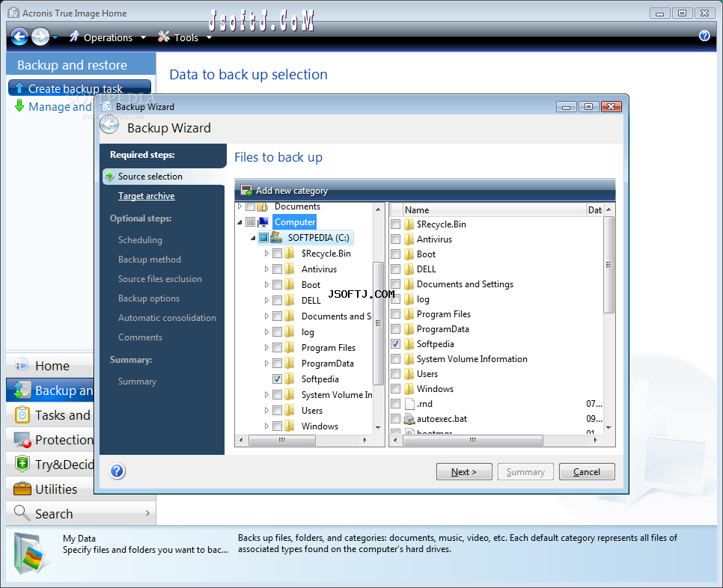Click the Home sidebar icon
The height and width of the screenshot is (588, 723).
(x=21, y=365)
